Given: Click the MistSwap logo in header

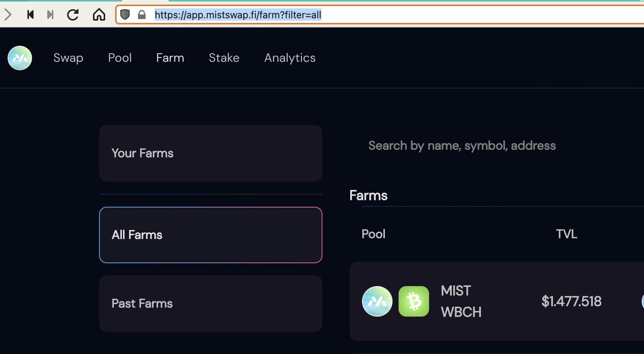Looking at the screenshot, I should pos(20,58).
